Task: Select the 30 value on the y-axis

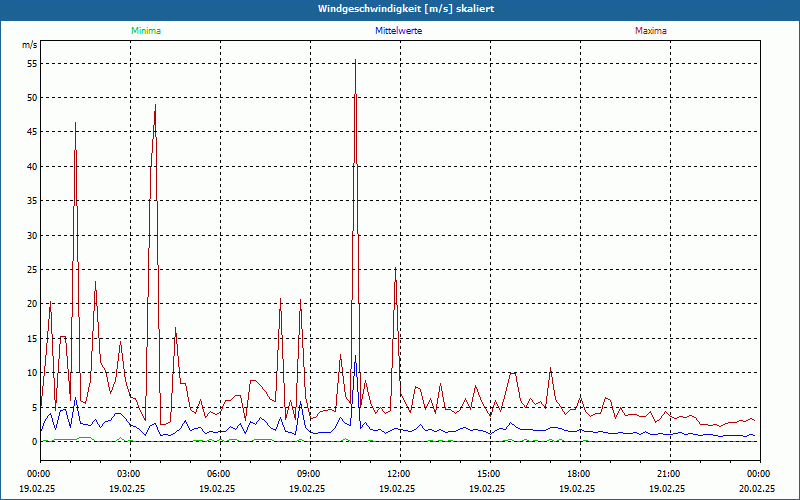Action: point(32,236)
